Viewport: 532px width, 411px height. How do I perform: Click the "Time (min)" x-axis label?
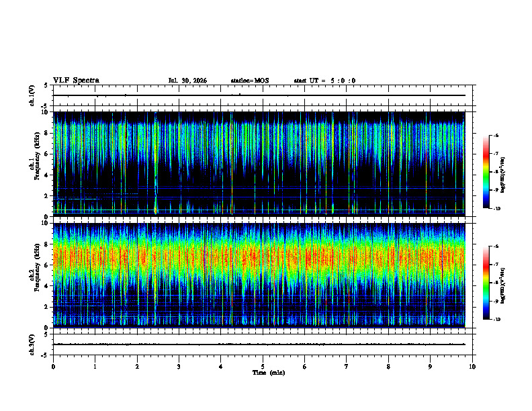point(269,373)
